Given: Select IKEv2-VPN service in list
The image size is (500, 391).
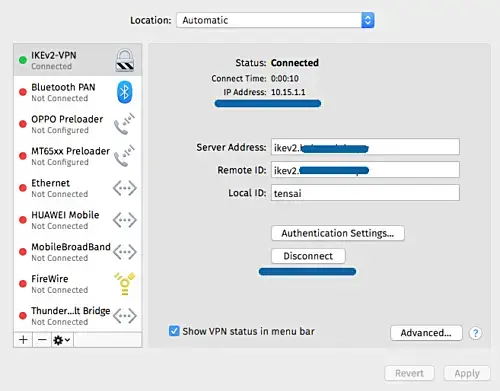Looking at the screenshot, I should click(78, 60).
